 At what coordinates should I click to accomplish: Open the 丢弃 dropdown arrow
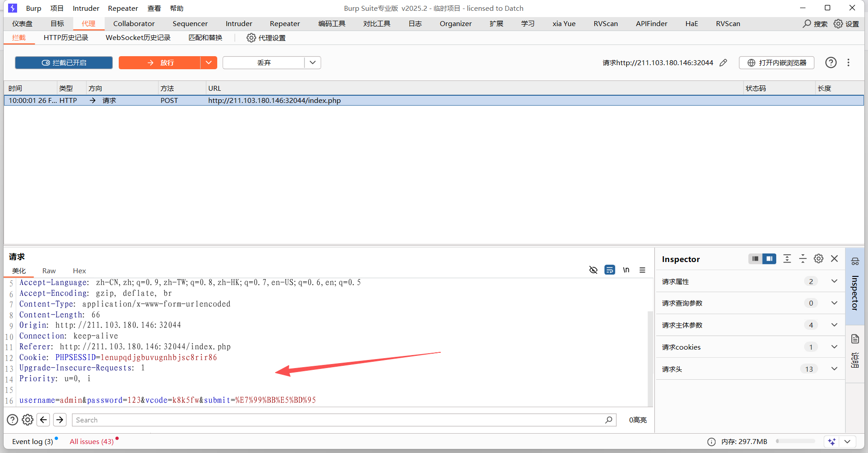point(313,63)
